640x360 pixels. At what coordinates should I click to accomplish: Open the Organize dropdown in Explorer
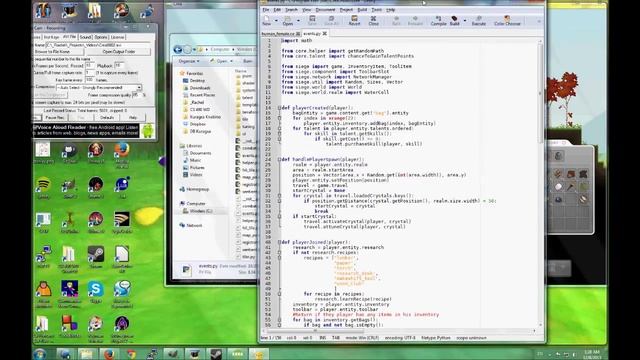(x=189, y=61)
